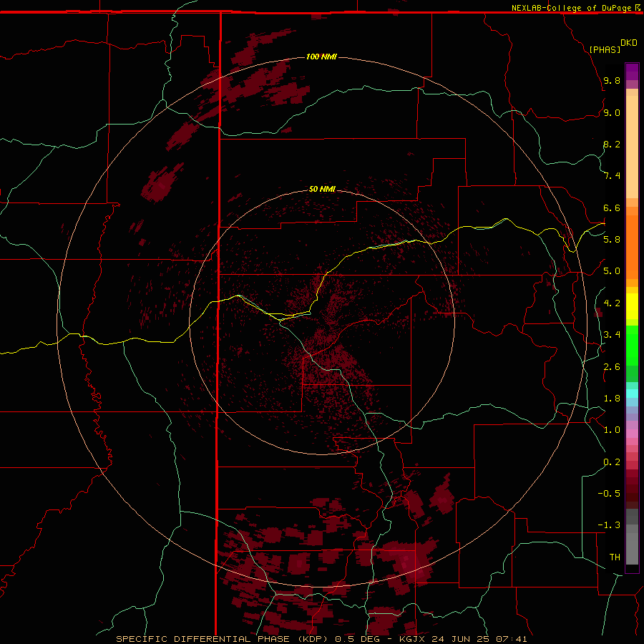Click the 9.8 value on color scale
The width and height of the screenshot is (644, 644).
coord(612,80)
